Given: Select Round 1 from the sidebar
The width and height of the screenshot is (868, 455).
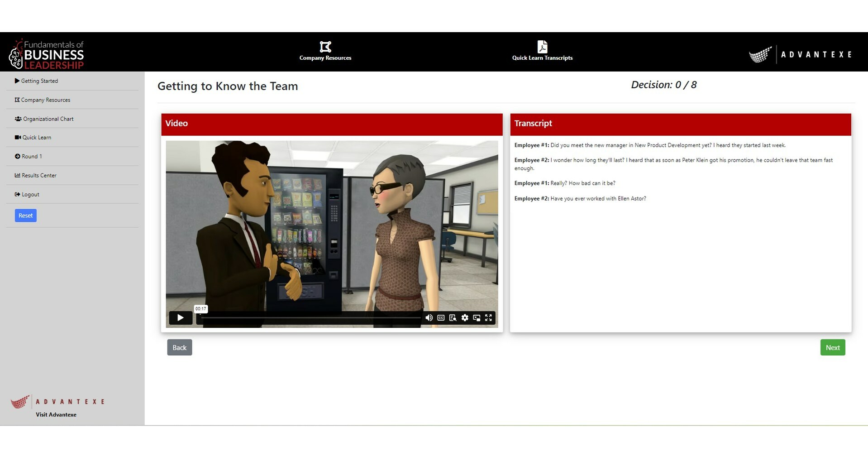Looking at the screenshot, I should (x=31, y=156).
